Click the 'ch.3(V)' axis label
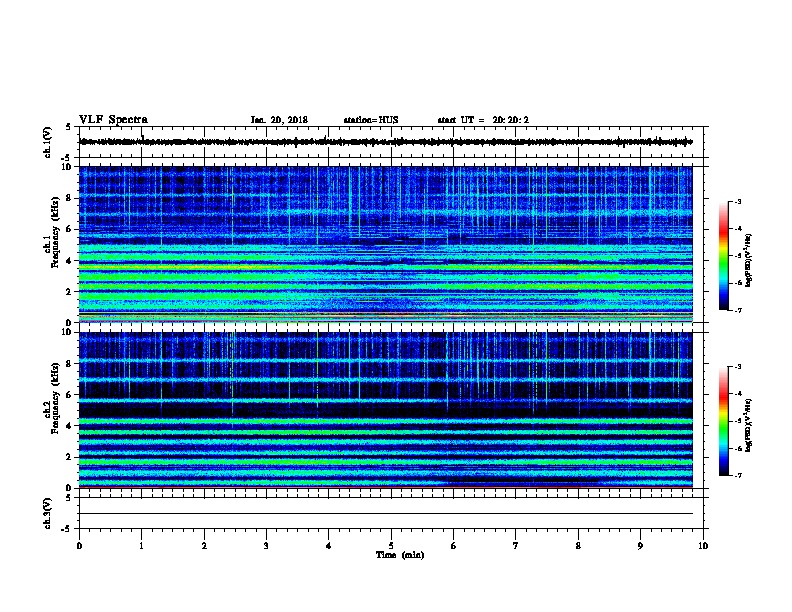This screenshot has width=792, height=612. point(47,513)
